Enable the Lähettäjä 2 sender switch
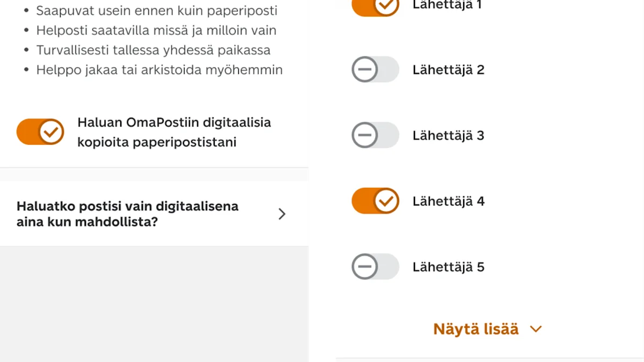Screen dimensions: 644x362 375,69
